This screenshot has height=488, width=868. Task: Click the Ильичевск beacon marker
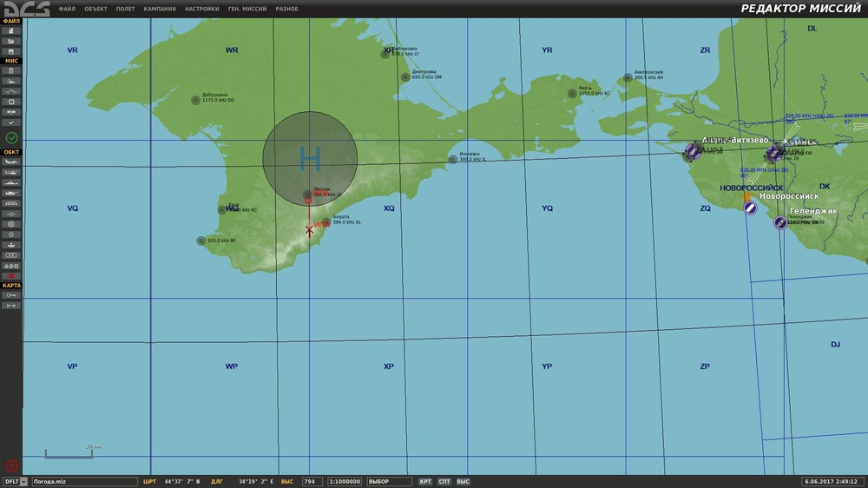coord(453,160)
